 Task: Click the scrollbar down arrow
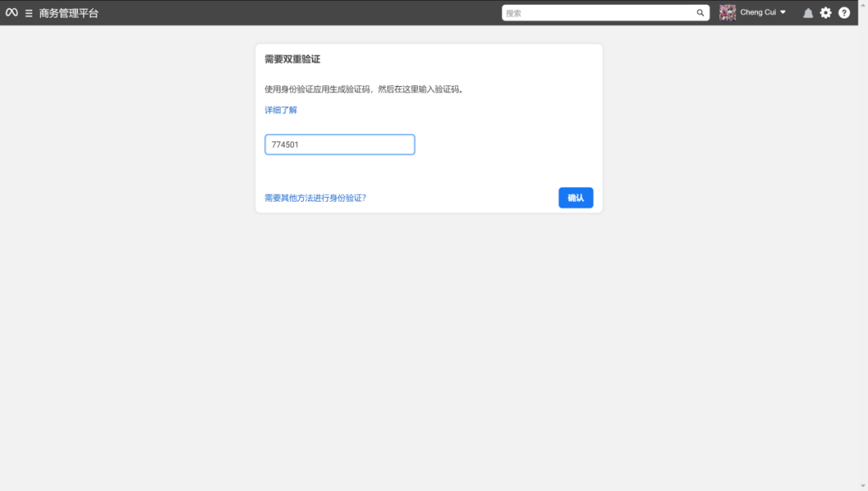pos(862,485)
